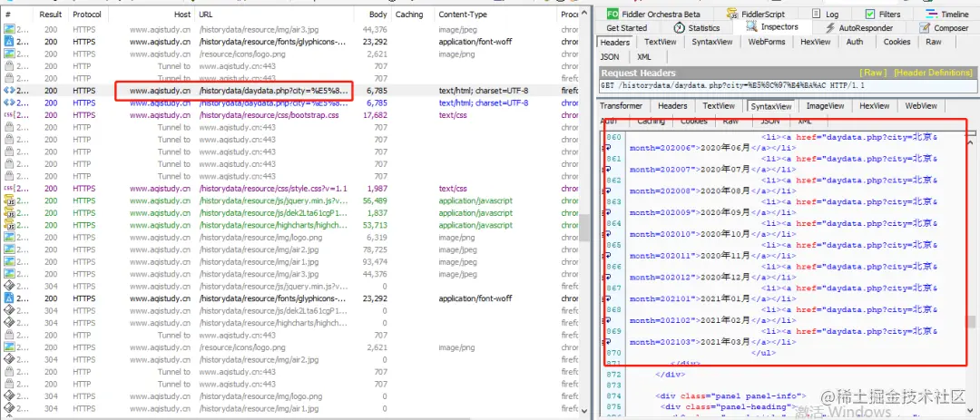Open the [Header Definitions] link
This screenshot has height=420, width=980.
click(x=933, y=73)
